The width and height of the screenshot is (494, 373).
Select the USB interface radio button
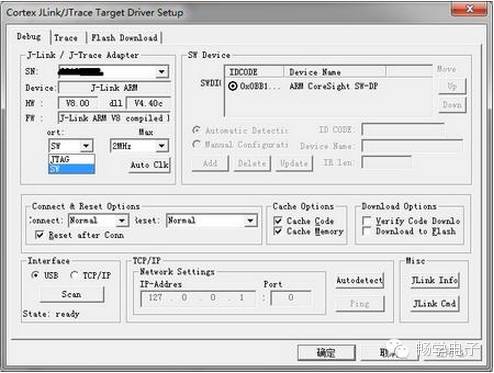35,275
